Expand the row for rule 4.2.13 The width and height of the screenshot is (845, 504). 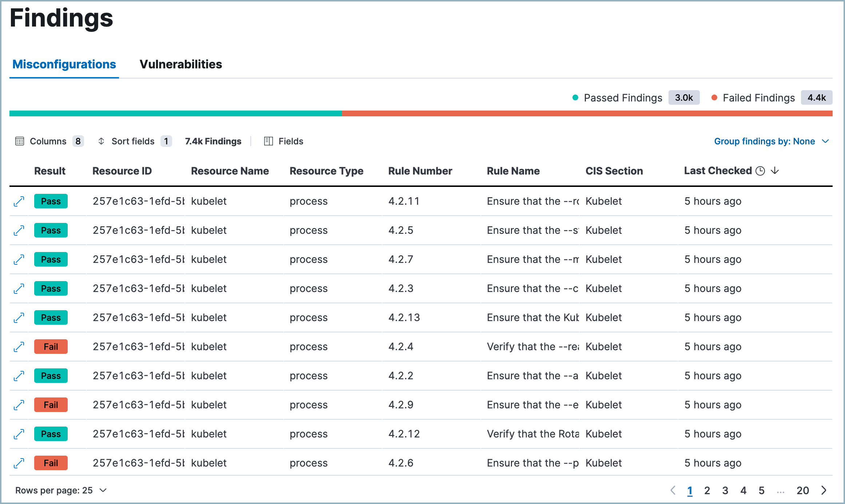tap(19, 317)
